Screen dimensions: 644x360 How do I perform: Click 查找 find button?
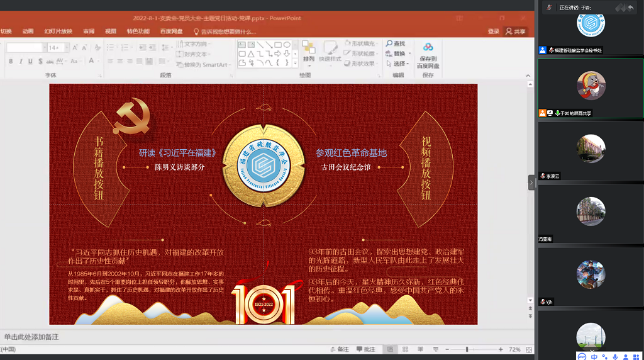[396, 43]
